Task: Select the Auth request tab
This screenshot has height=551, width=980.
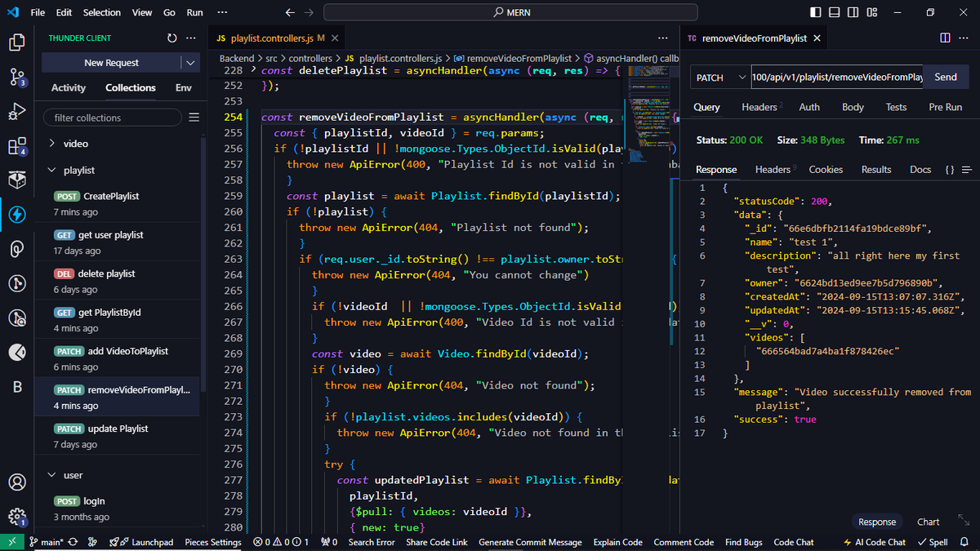Action: click(x=809, y=107)
